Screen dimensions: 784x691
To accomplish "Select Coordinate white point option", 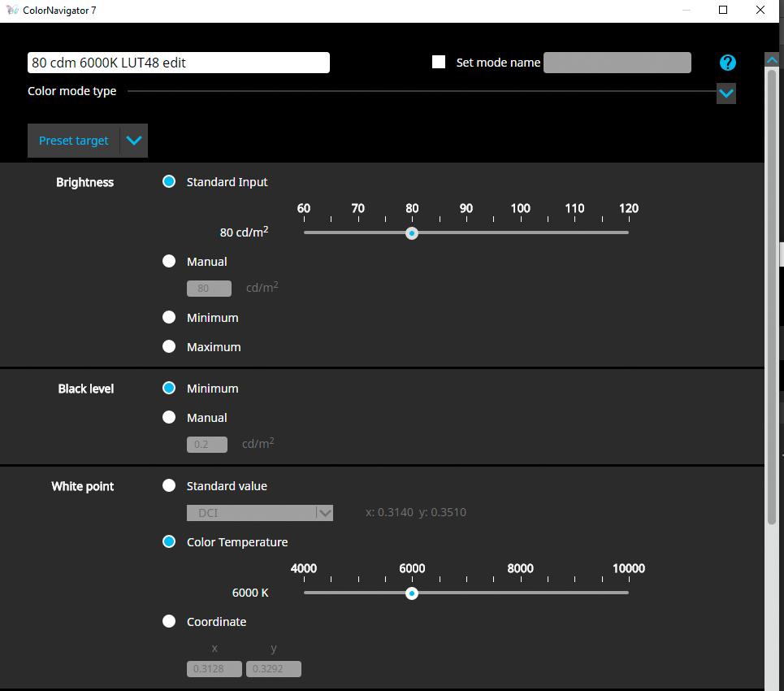I will tap(169, 621).
